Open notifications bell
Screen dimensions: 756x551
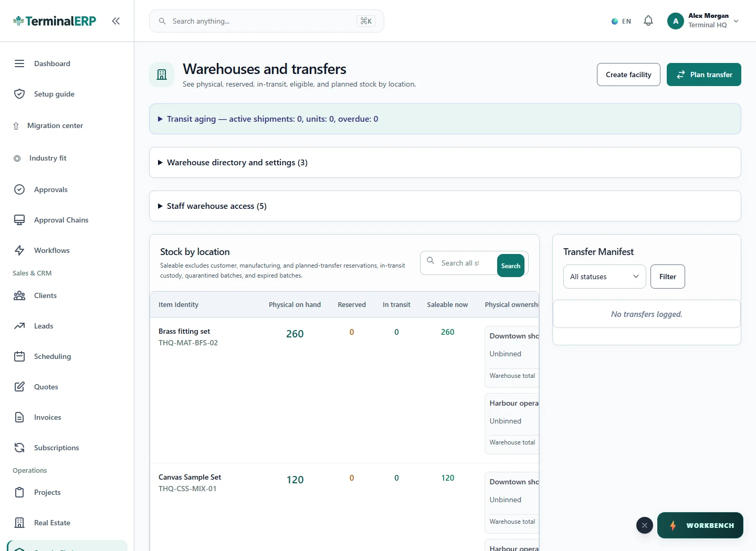(x=648, y=21)
